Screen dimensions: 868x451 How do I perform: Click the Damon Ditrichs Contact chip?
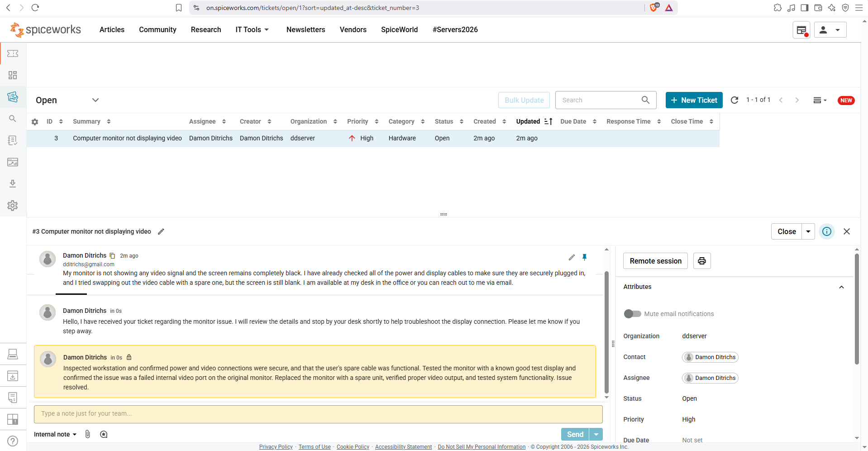point(710,357)
